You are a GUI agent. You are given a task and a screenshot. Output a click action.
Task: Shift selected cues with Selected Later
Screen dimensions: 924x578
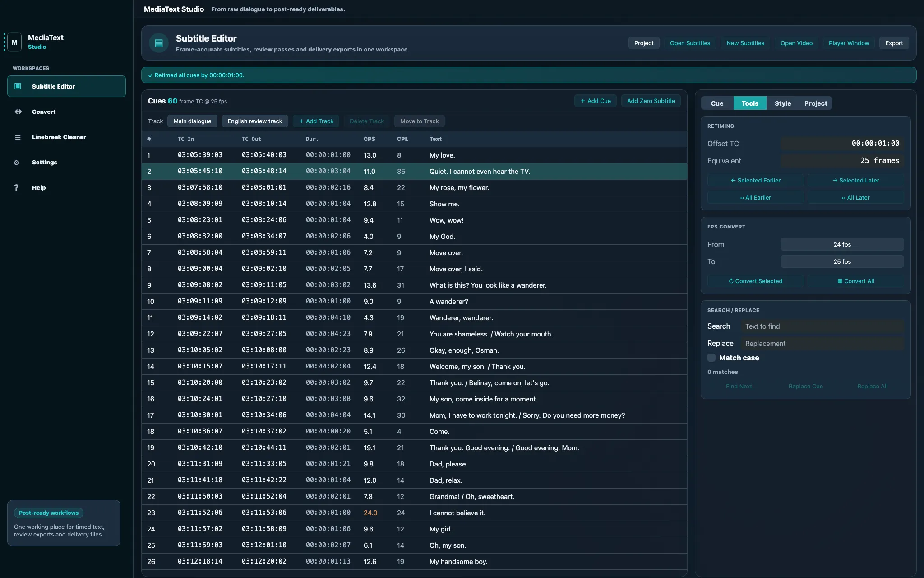855,180
